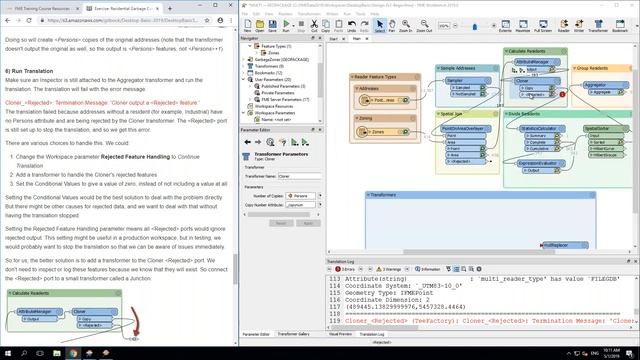
Task: Add a Reader using the toolbar icon
Action: click(564, 25)
